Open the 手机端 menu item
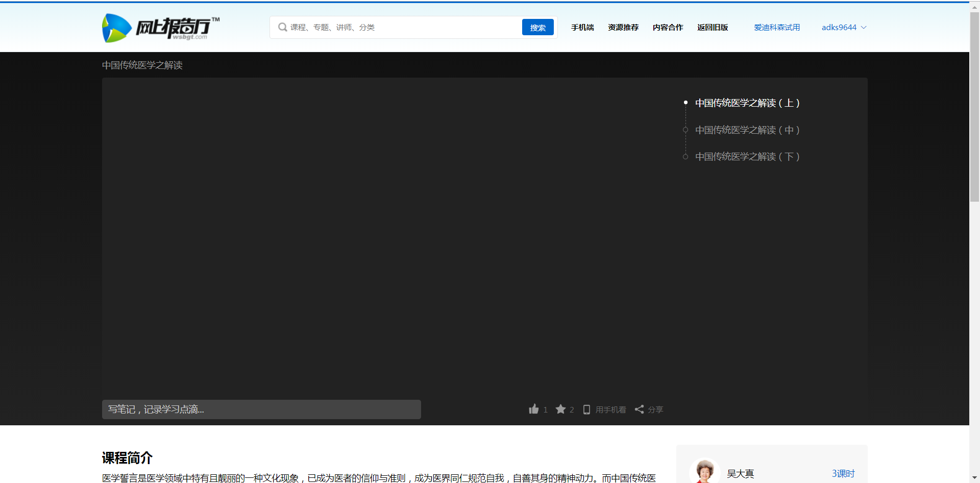This screenshot has width=980, height=483. [x=582, y=28]
